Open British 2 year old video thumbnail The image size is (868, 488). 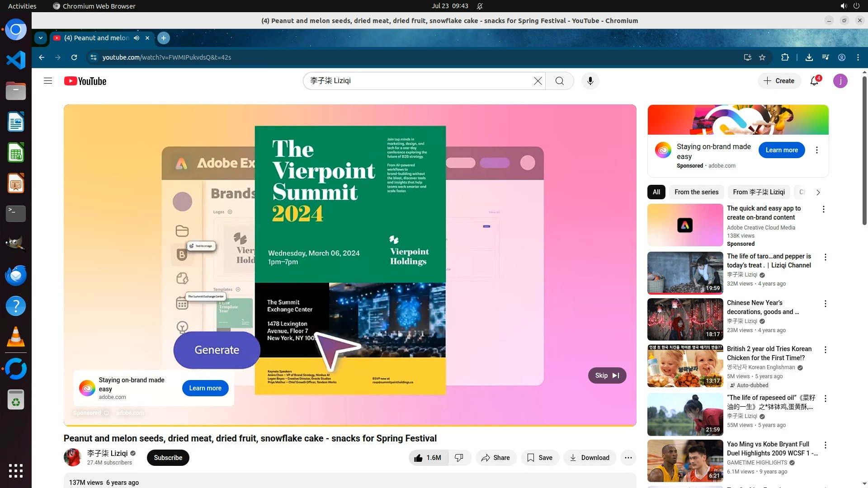(685, 366)
